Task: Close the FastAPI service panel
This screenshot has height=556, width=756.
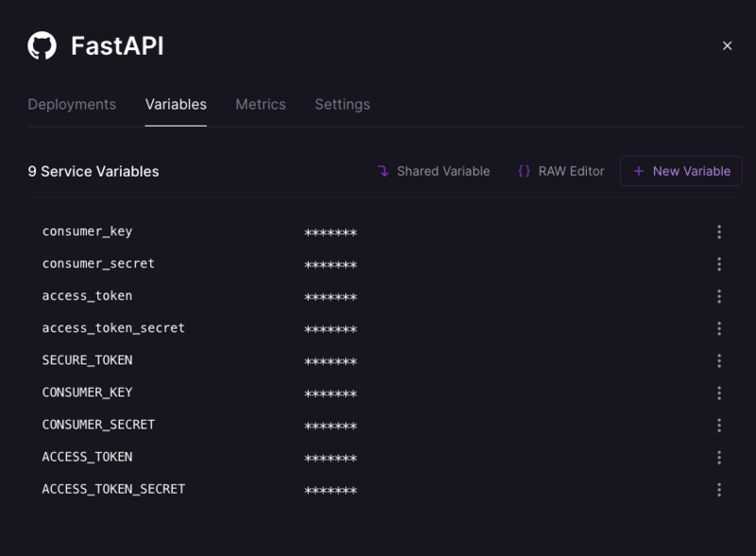Action: 727,45
